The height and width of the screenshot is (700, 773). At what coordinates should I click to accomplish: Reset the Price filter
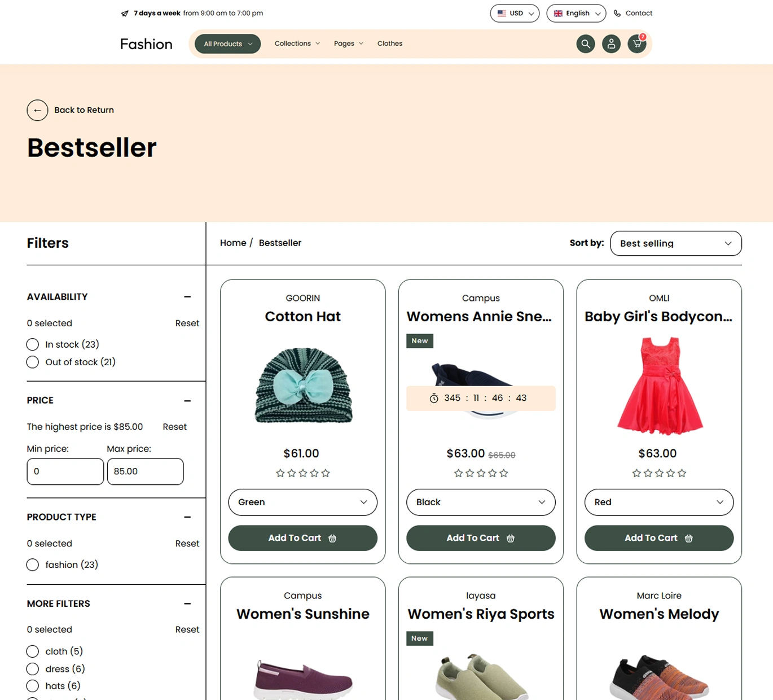point(175,427)
